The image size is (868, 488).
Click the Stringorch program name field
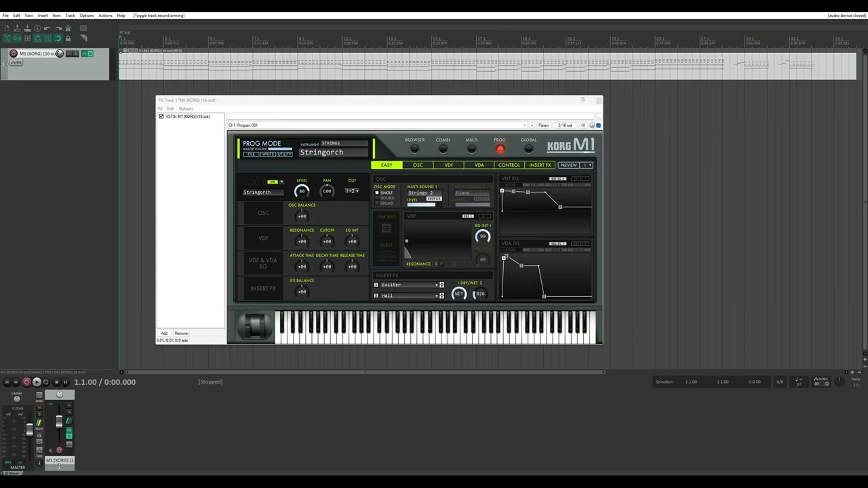point(333,152)
